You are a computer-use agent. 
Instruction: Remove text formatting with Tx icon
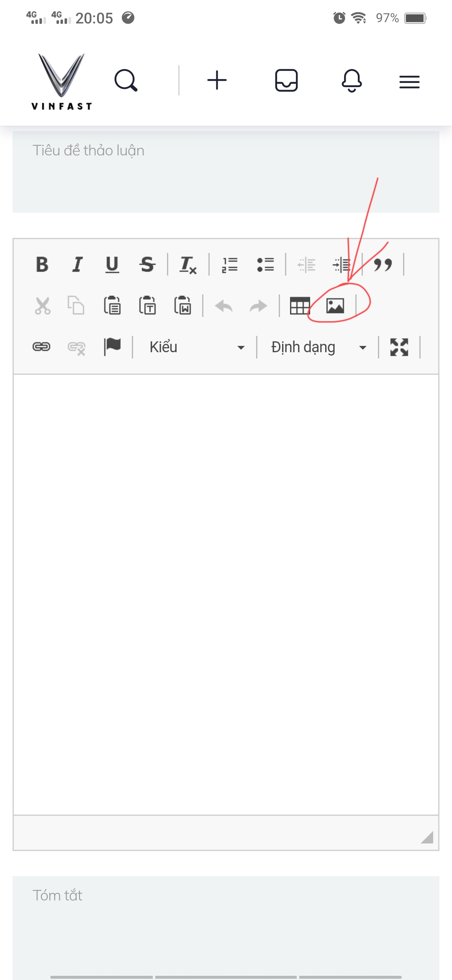pyautogui.click(x=188, y=265)
